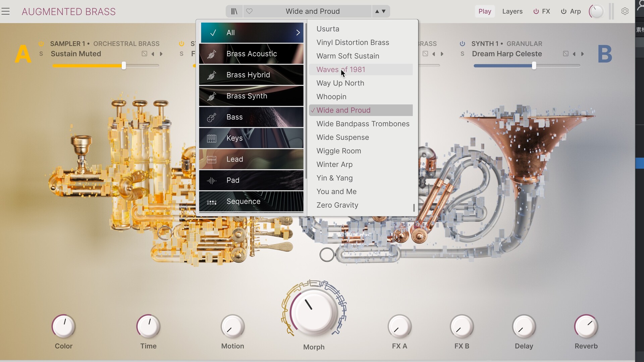Click the Motion macro knob
644x362 pixels.
232,326
